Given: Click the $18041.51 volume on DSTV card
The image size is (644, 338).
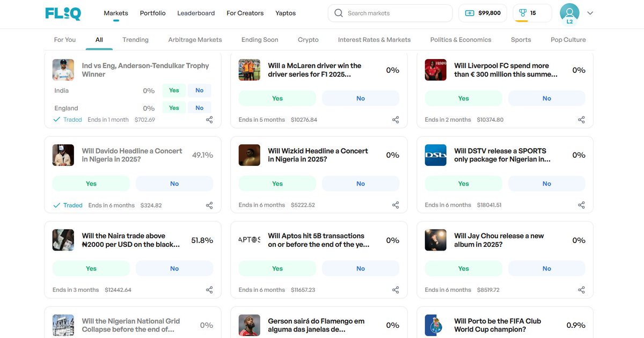Looking at the screenshot, I should (x=489, y=205).
